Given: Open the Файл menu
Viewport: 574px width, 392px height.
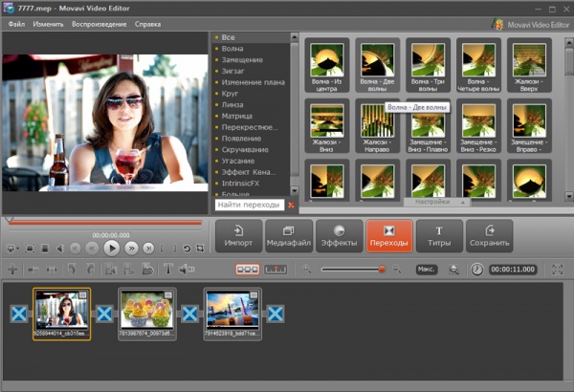Looking at the screenshot, I should 17,23.
